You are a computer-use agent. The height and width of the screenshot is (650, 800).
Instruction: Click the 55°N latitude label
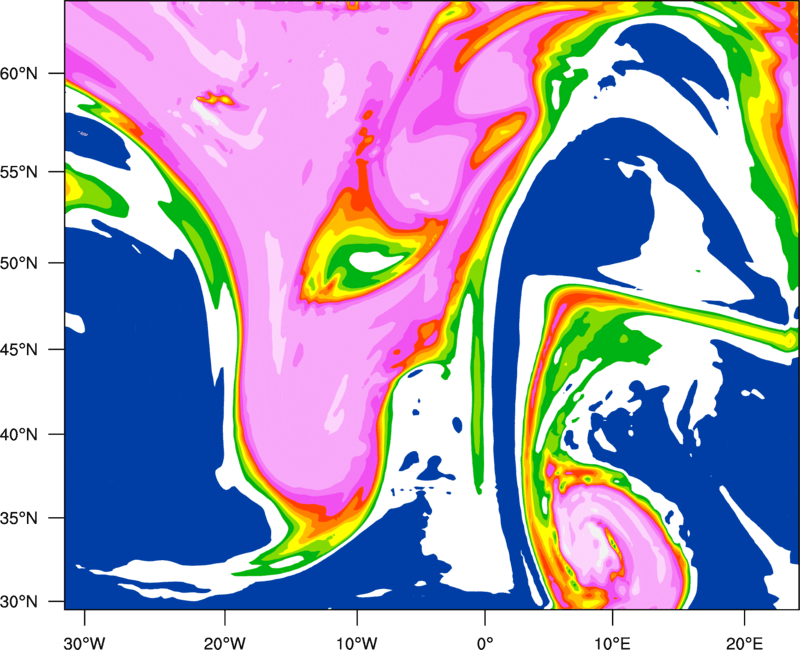[x=19, y=172]
